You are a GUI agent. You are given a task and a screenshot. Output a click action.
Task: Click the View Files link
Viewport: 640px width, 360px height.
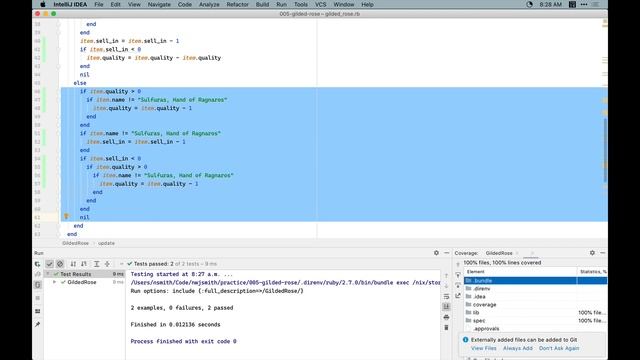coord(484,348)
